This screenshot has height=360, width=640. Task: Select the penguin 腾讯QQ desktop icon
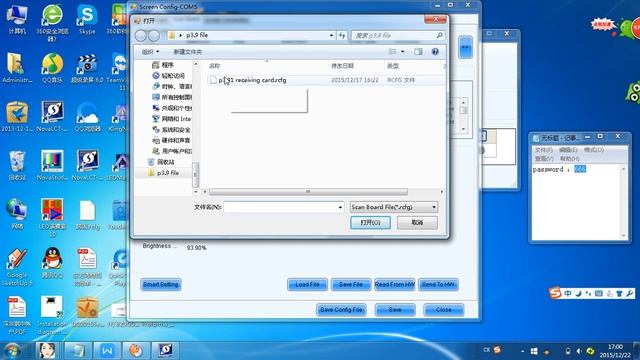point(52,263)
